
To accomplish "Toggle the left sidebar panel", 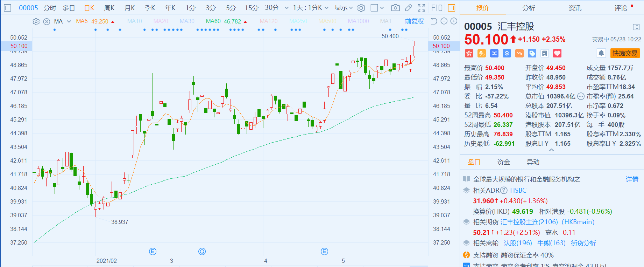I will point(8,8).
